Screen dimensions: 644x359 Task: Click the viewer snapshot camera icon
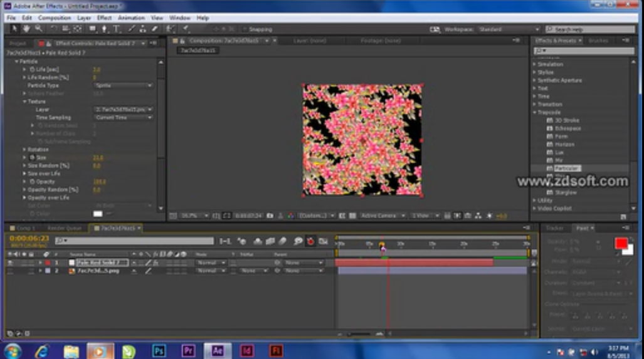point(270,216)
